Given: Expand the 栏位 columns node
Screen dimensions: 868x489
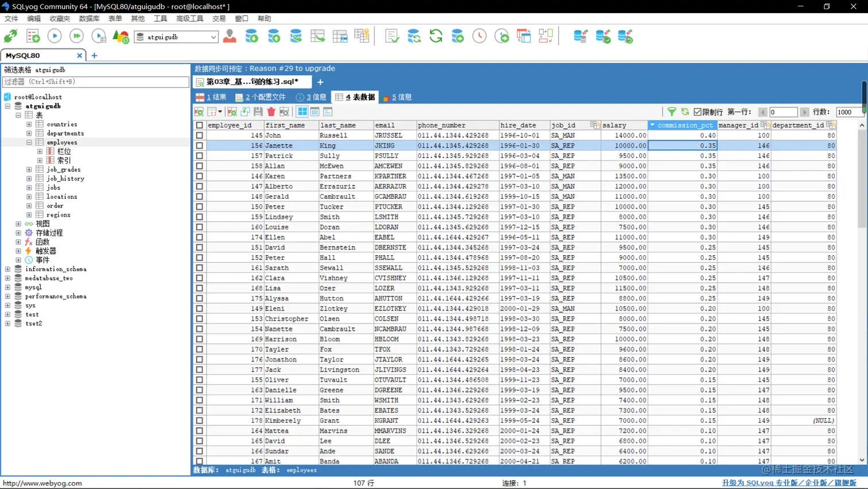Looking at the screenshot, I should pos(40,152).
